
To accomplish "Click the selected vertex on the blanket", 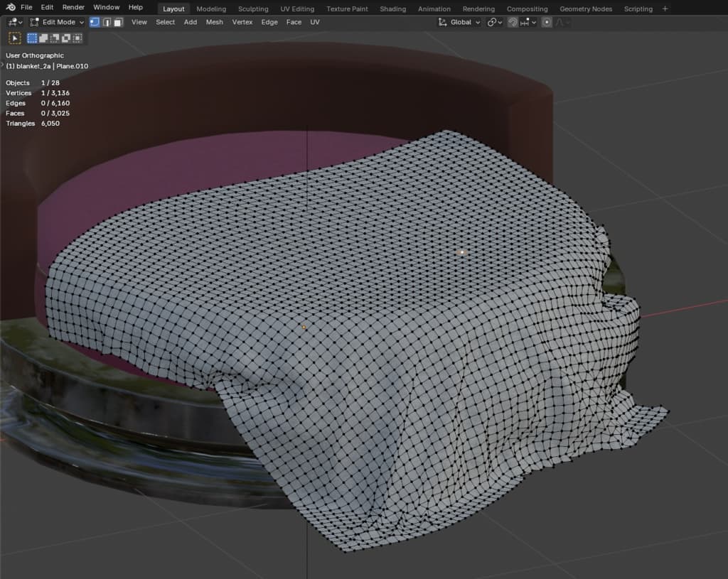I will (462, 252).
